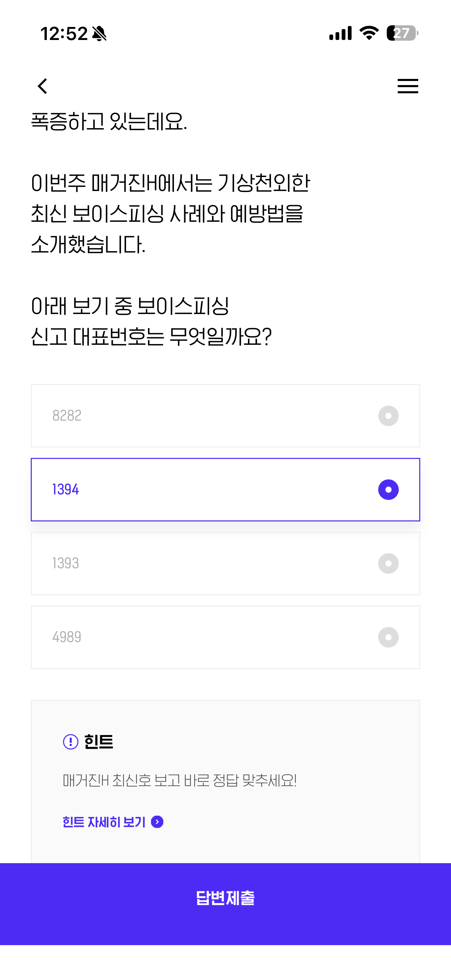Open the 힌트 자세히 보기 link
This screenshot has width=451, height=980.
pos(104,822)
